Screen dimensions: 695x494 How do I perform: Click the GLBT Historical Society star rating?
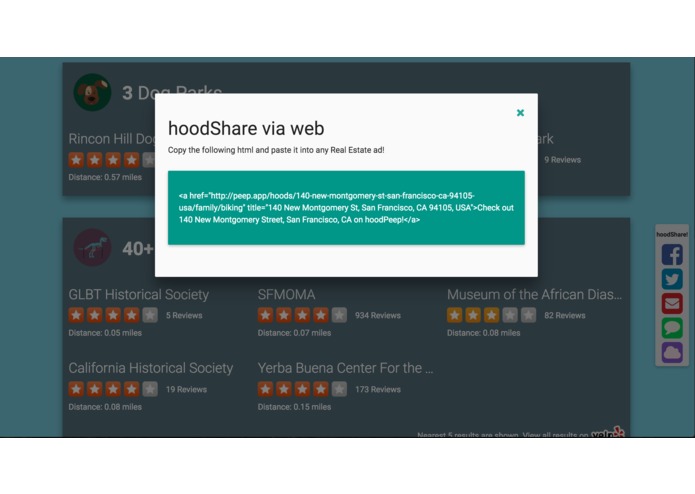(x=113, y=315)
